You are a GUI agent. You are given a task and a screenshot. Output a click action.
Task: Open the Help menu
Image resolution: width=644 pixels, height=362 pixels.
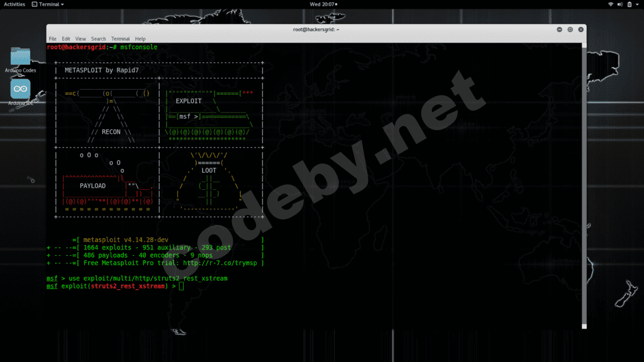pos(140,39)
